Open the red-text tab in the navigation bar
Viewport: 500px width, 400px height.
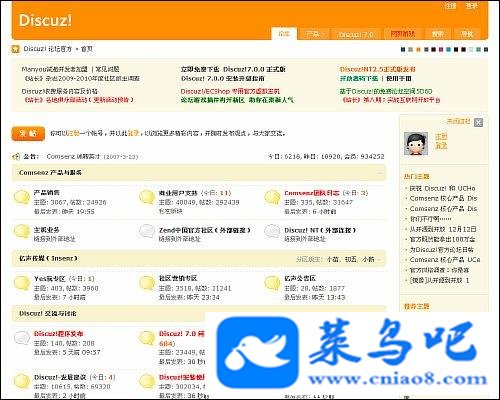tap(403, 34)
